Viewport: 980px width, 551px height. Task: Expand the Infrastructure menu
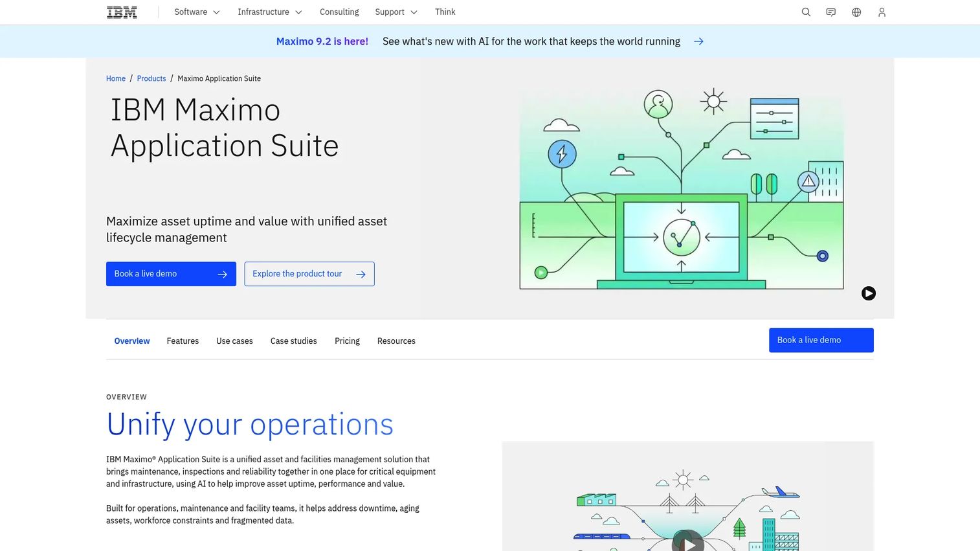coord(270,12)
